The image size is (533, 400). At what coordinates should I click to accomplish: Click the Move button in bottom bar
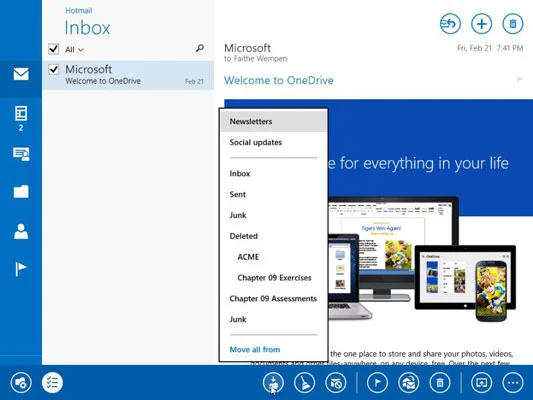tap(273, 383)
